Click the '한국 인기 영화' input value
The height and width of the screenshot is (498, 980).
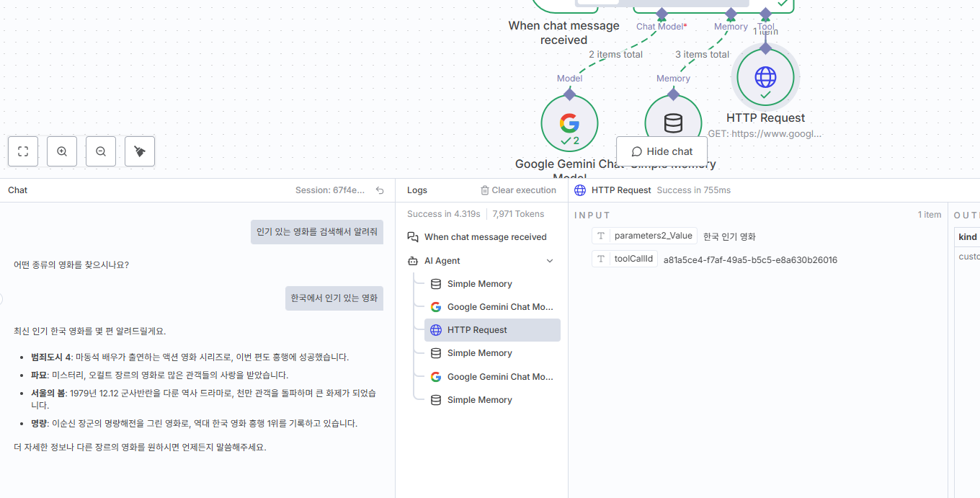[x=729, y=236]
